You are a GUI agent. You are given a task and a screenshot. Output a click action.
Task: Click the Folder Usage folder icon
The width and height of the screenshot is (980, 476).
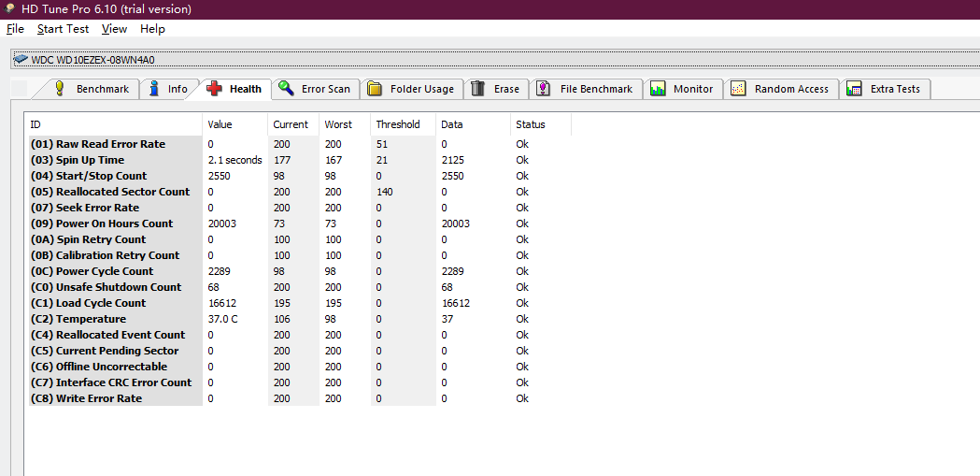click(x=375, y=89)
